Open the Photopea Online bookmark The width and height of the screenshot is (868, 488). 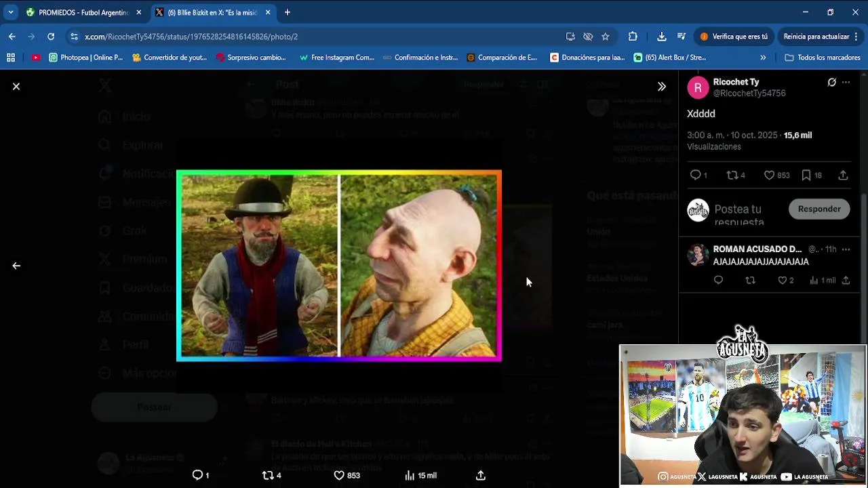pos(86,58)
